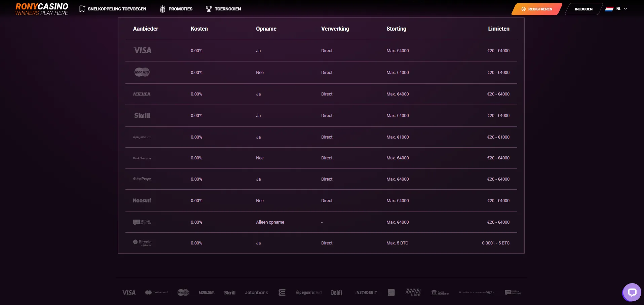This screenshot has height=305, width=644.
Task: Click 'Nee' in the Neosurf row
Action: 260,201
